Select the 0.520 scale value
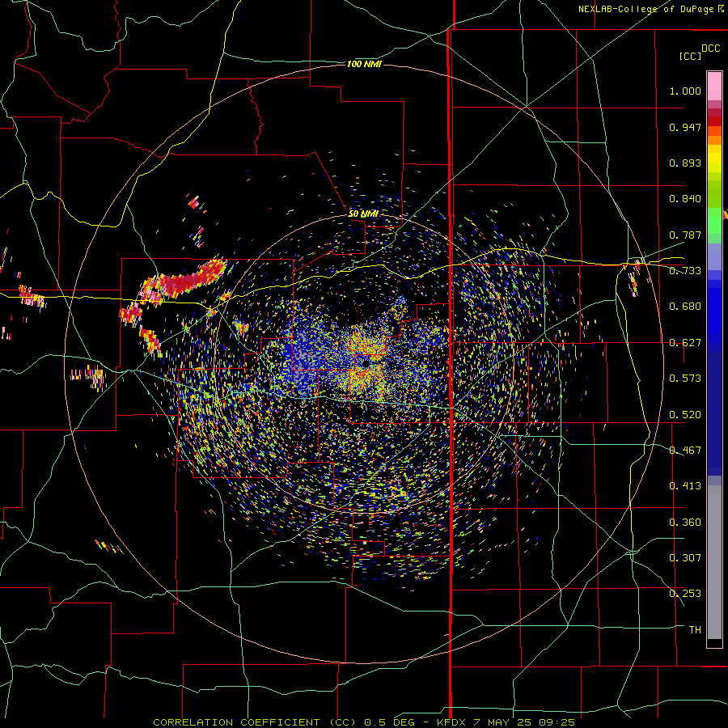This screenshot has width=728, height=728. click(685, 415)
